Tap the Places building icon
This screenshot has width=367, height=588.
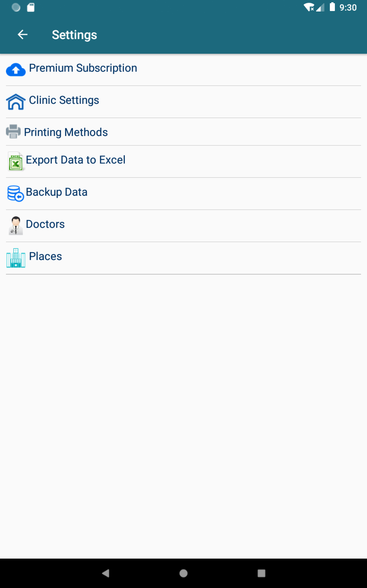(16, 258)
